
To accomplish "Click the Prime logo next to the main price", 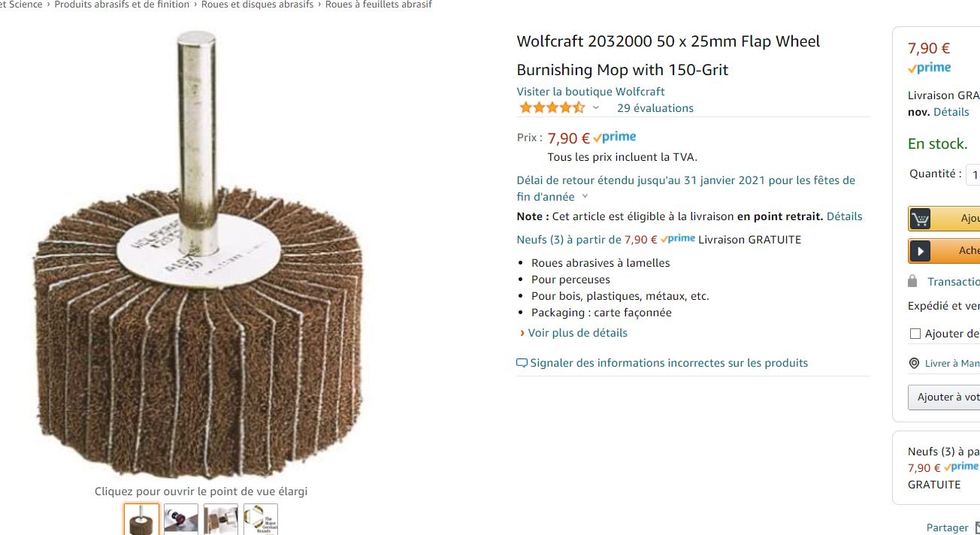I will [x=614, y=138].
